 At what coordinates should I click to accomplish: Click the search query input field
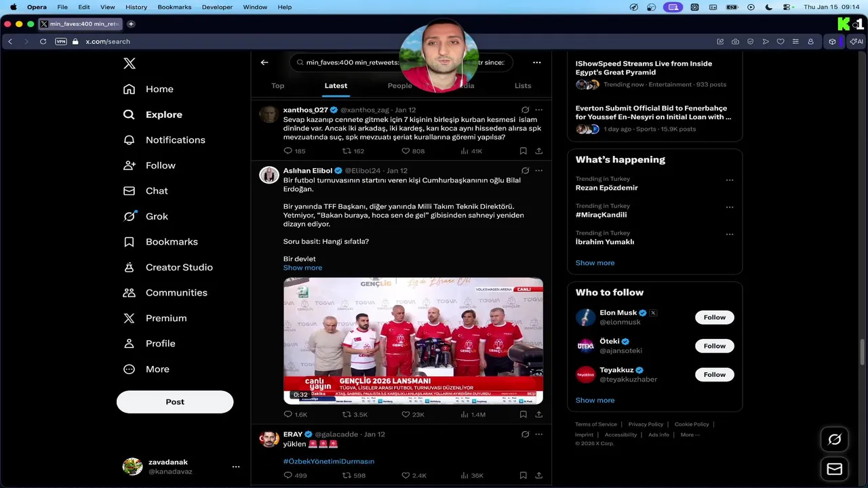click(401, 62)
